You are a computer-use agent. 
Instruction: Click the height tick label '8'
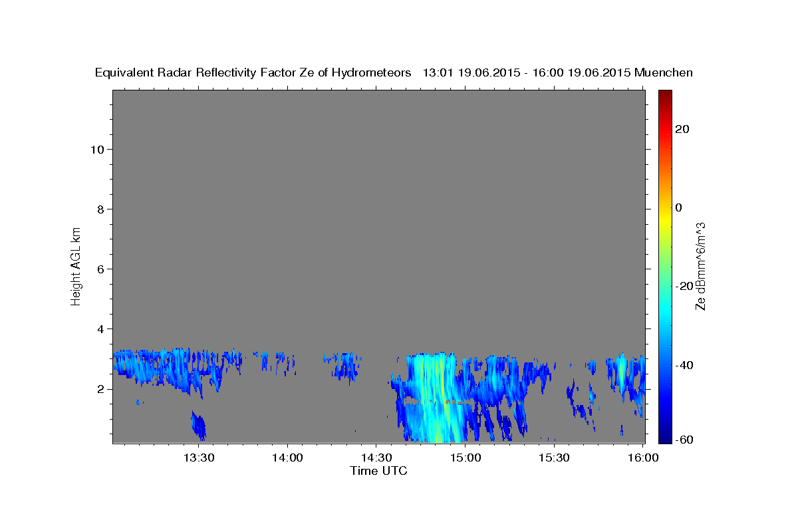[x=101, y=209]
